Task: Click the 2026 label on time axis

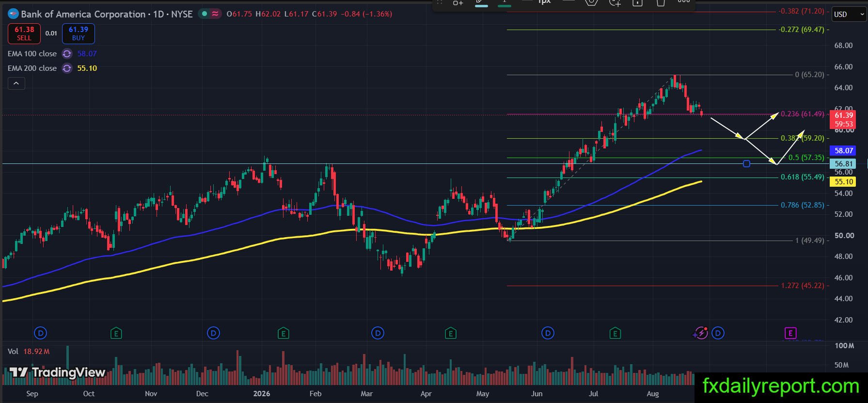Action: (262, 394)
